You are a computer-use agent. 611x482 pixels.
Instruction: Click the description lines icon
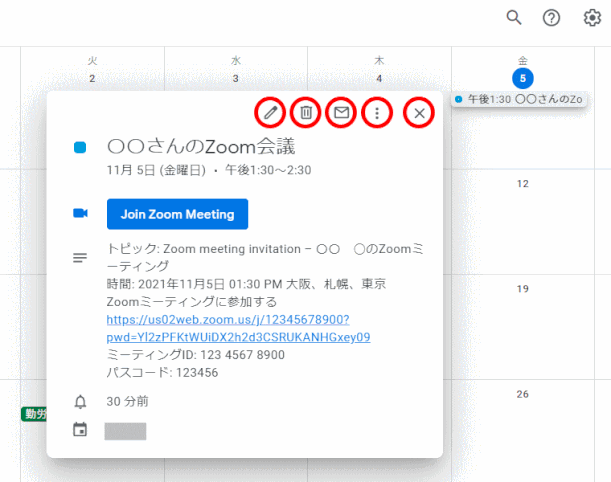(x=80, y=258)
